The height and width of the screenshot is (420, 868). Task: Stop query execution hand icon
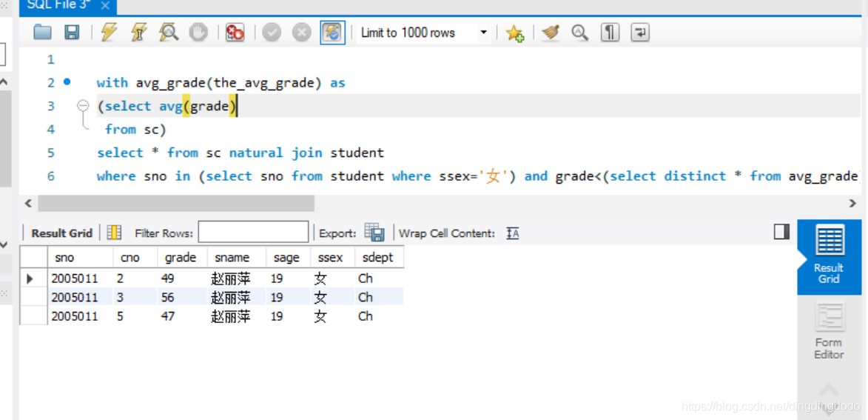[x=198, y=33]
